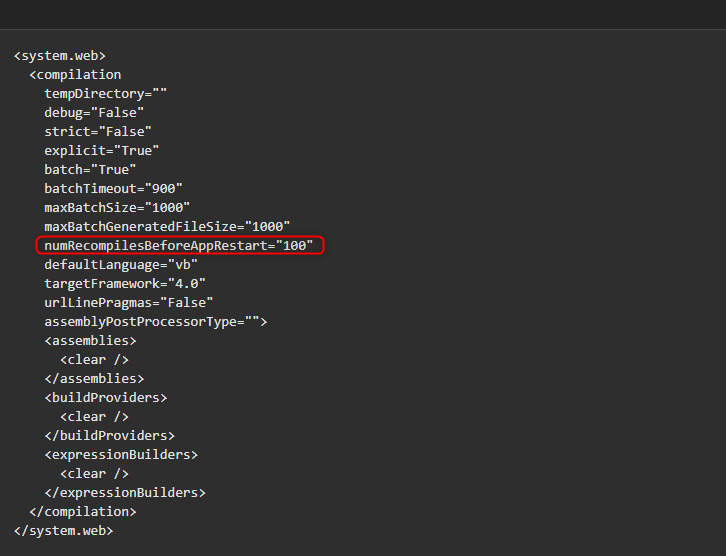Click the debug="False" attribute
This screenshot has width=726, height=556.
(x=94, y=112)
